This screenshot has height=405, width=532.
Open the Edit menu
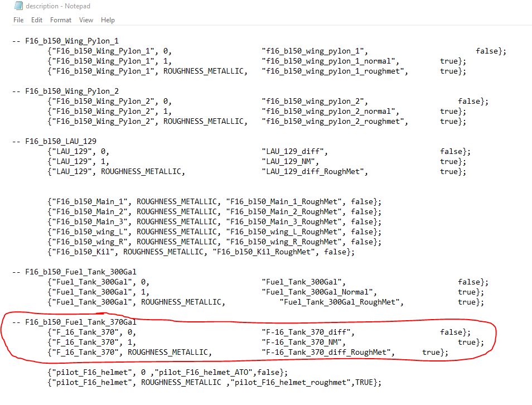pyautogui.click(x=37, y=20)
